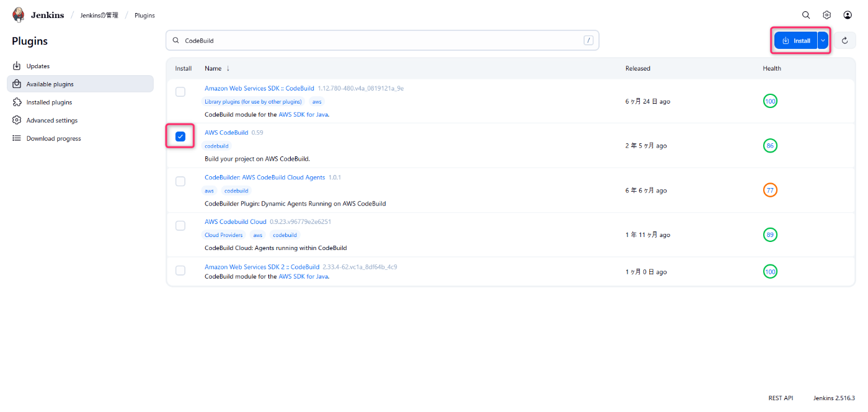Screen dimensions: 868x412
Task: Check Amazon Web Services SDK 2 :: CodeBuild checkbox
Action: click(x=180, y=270)
